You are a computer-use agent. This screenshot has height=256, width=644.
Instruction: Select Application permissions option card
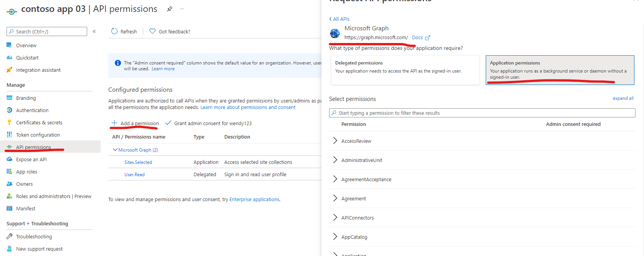[560, 70]
